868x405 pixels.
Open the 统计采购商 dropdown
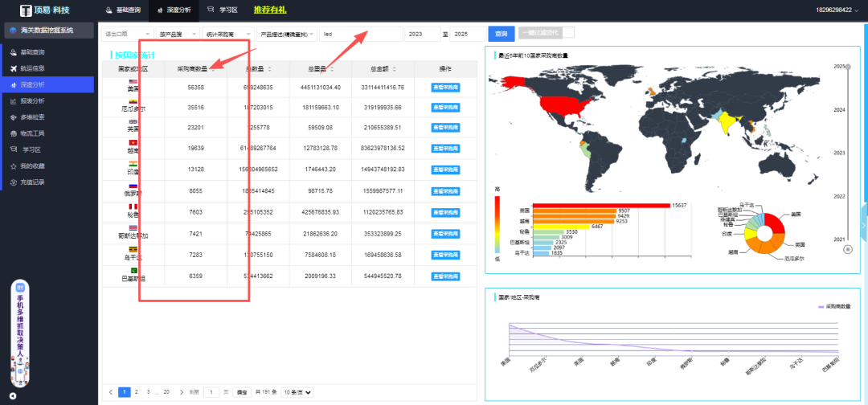pos(228,34)
